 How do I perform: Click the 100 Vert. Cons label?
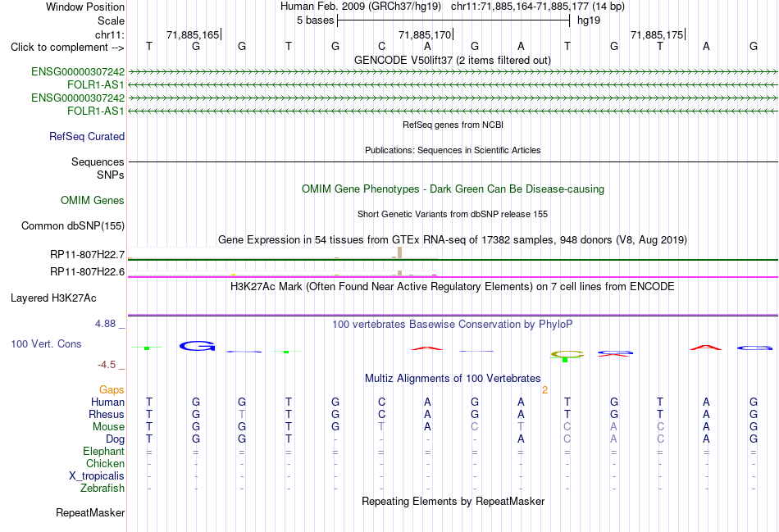click(46, 343)
